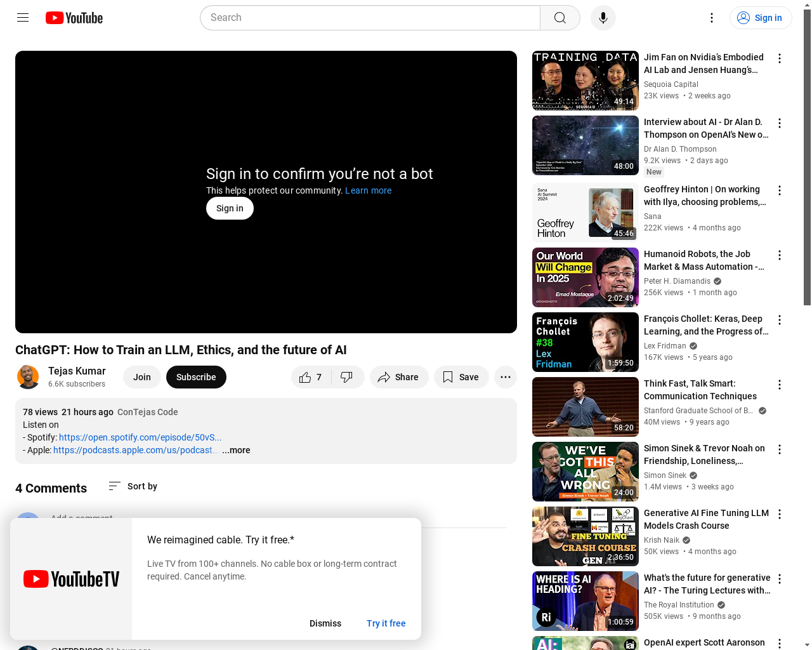This screenshot has width=812, height=650.
Task: Open the Apple podcasts link
Action: pyautogui.click(x=136, y=450)
